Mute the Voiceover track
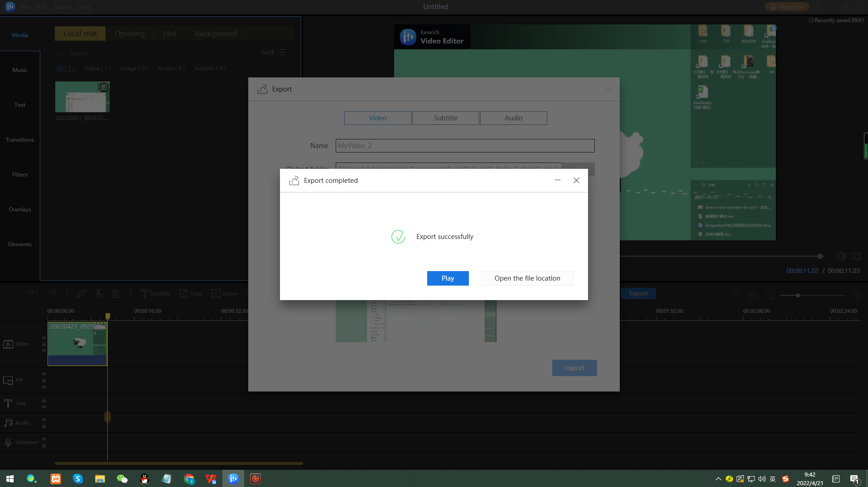 pyautogui.click(x=44, y=439)
